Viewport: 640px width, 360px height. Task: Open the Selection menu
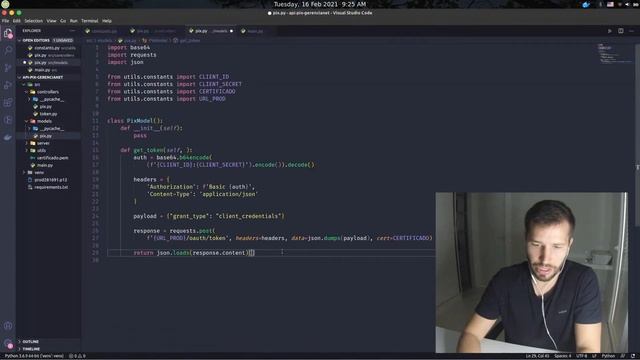tap(33, 21)
